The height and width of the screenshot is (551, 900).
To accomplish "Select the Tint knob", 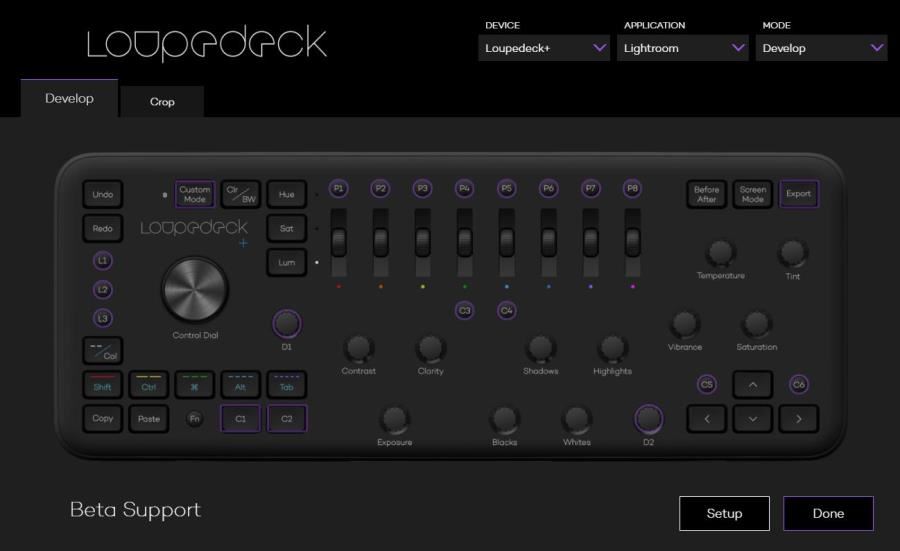I will pyautogui.click(x=793, y=253).
